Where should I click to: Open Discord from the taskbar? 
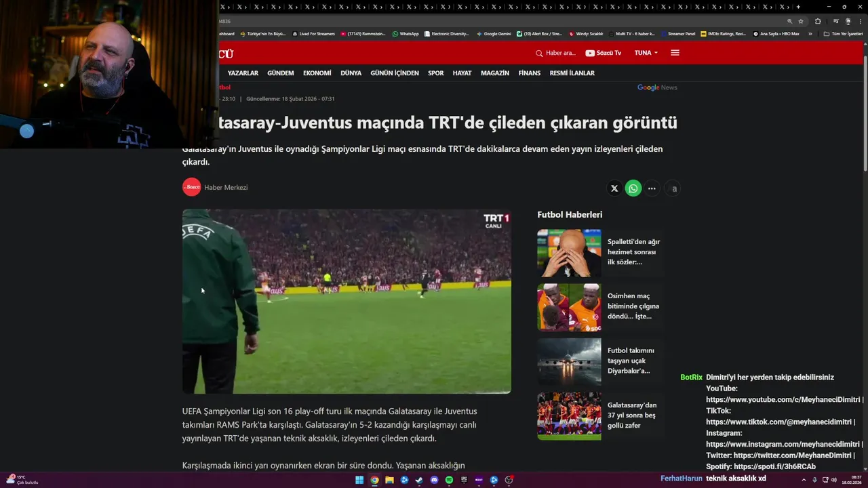click(434, 480)
